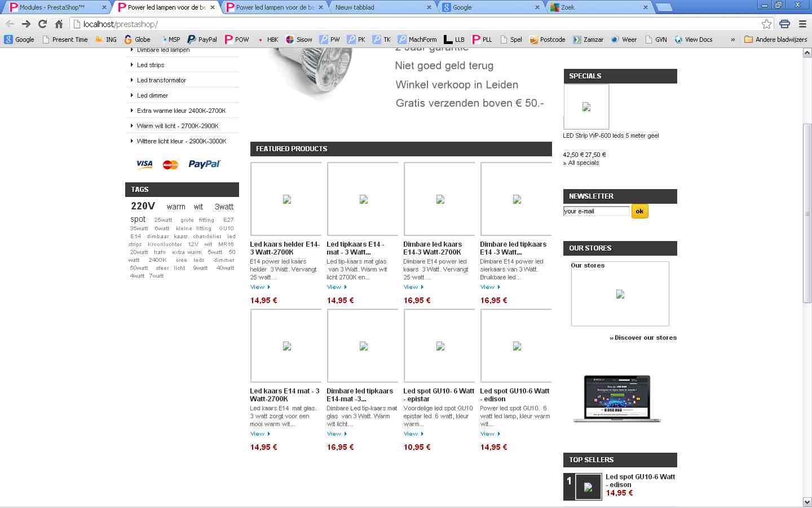Open the Spel bookmark
Screen dimensions: 812x508
pyautogui.click(x=511, y=40)
